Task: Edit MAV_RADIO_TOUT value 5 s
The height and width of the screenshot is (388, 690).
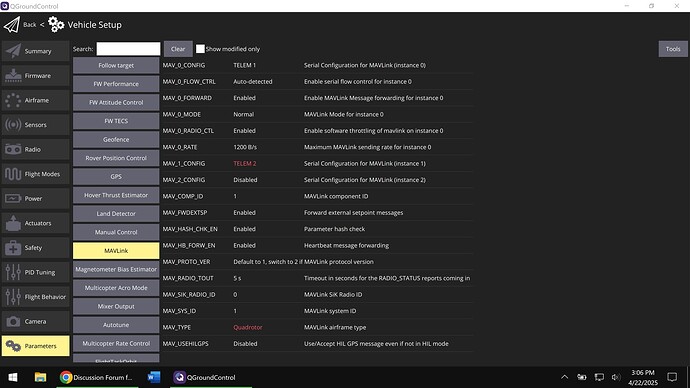Action: click(237, 278)
